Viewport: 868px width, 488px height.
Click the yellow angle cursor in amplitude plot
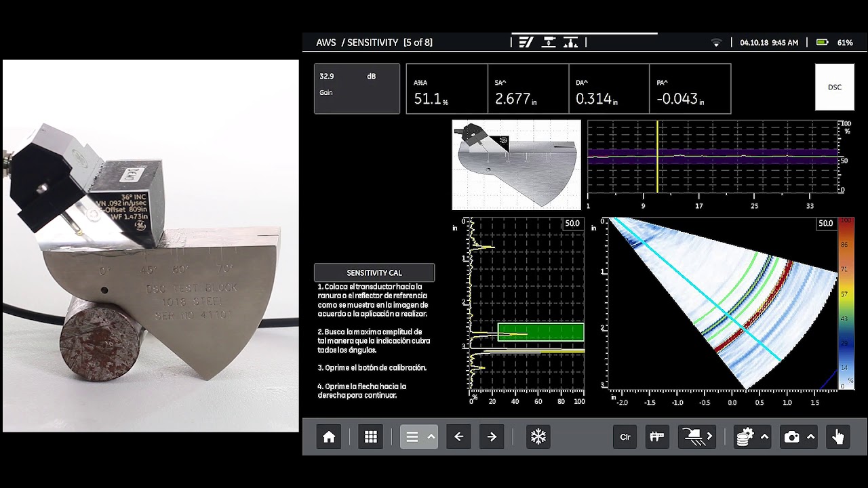657,157
